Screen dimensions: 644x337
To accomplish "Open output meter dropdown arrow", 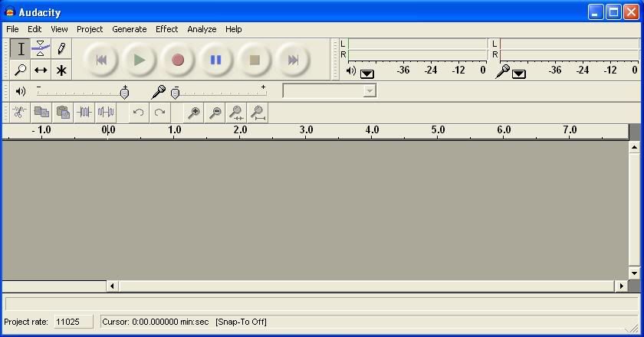I will click(x=366, y=74).
